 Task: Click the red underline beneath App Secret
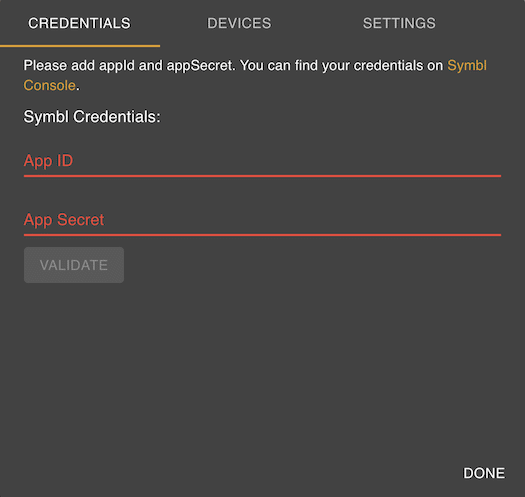pos(262,235)
